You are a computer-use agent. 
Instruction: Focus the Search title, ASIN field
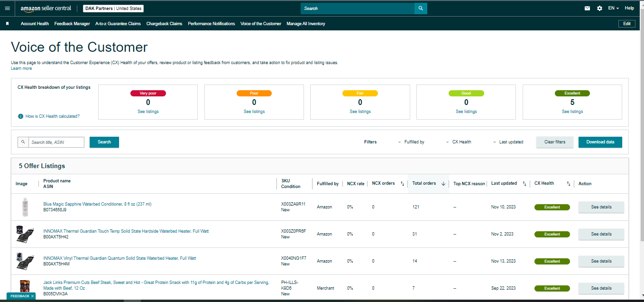[x=56, y=142]
